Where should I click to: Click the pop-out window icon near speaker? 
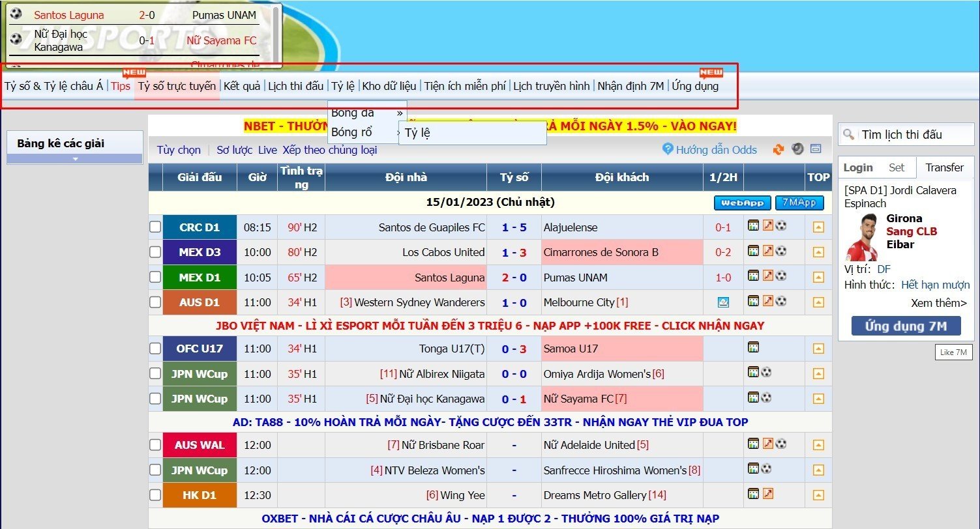816,149
